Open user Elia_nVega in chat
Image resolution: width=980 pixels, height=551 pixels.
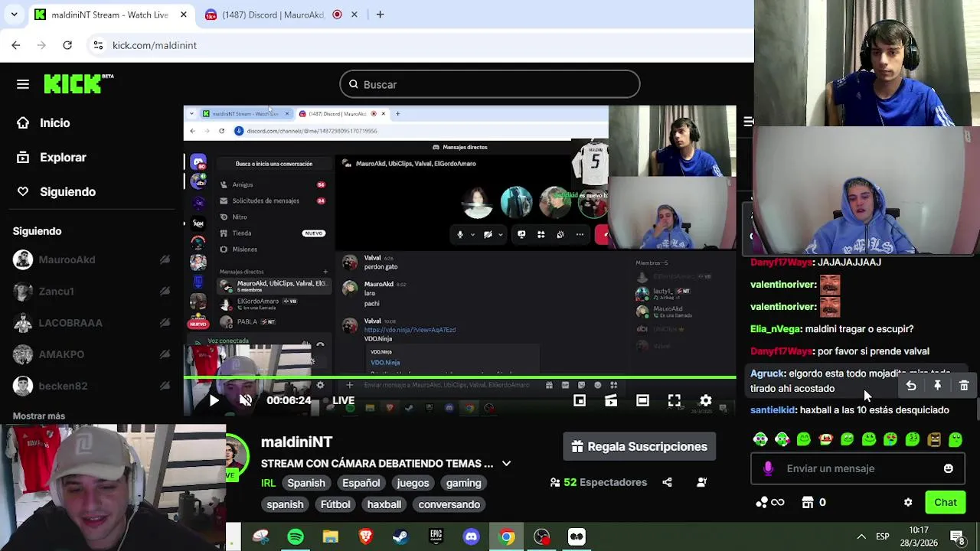point(775,329)
